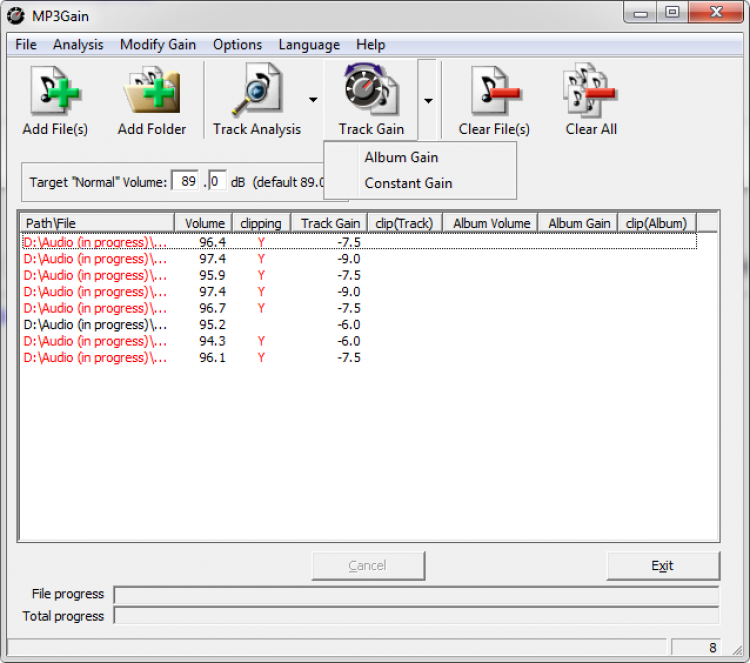
Task: Run Track Analysis from toolbar
Action: tap(257, 100)
